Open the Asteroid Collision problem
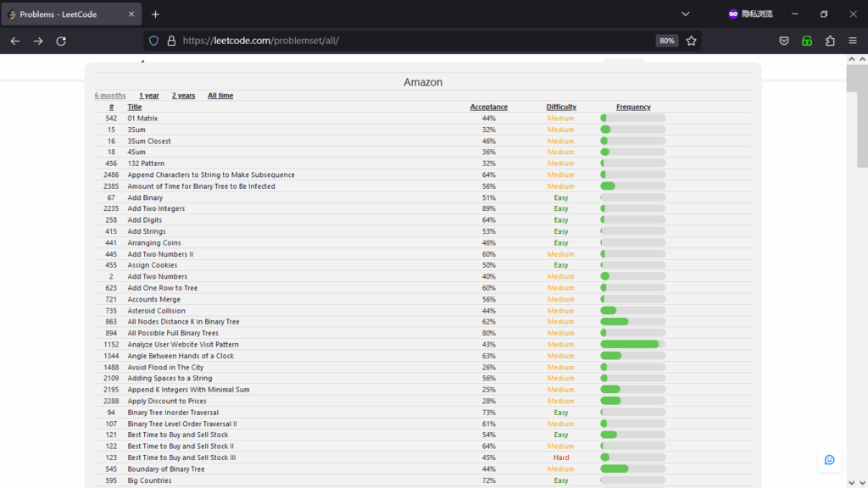 (x=156, y=311)
